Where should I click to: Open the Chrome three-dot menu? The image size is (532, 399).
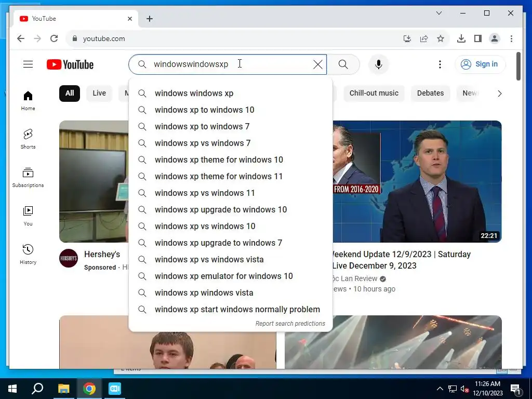click(x=511, y=38)
